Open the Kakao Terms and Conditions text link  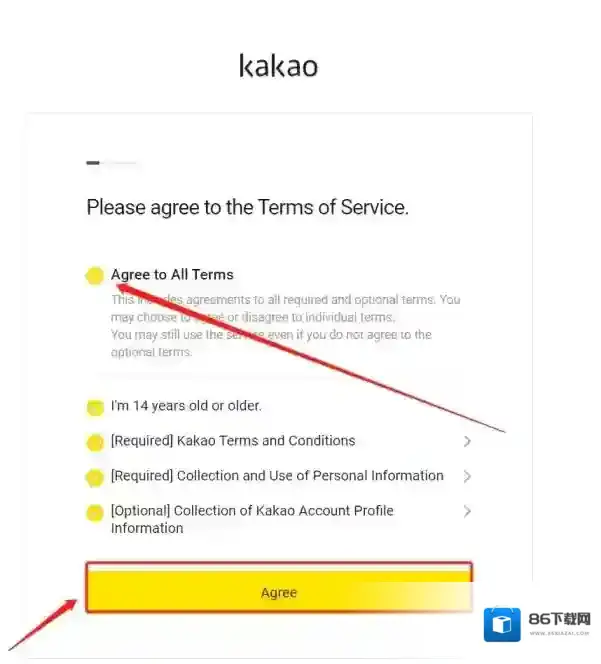pos(233,441)
